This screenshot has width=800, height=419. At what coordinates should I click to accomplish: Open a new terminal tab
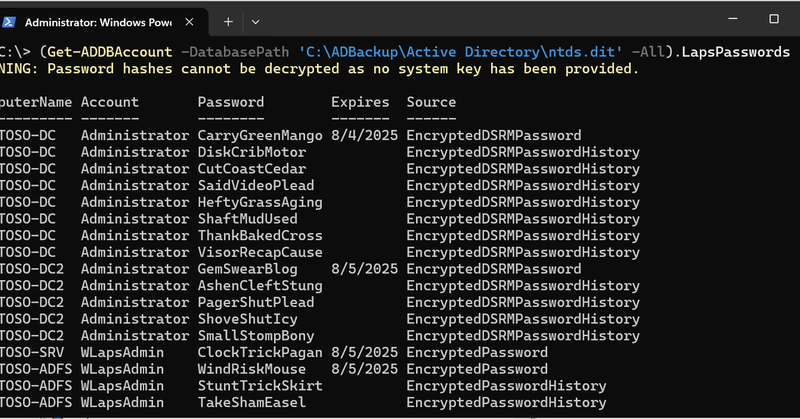tap(228, 22)
